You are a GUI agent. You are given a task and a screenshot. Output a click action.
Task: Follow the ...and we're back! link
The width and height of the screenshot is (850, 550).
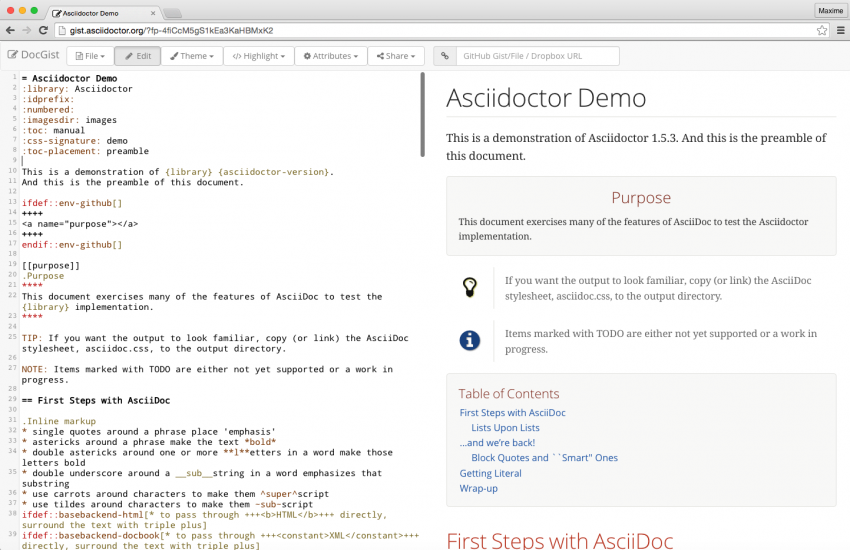click(497, 443)
